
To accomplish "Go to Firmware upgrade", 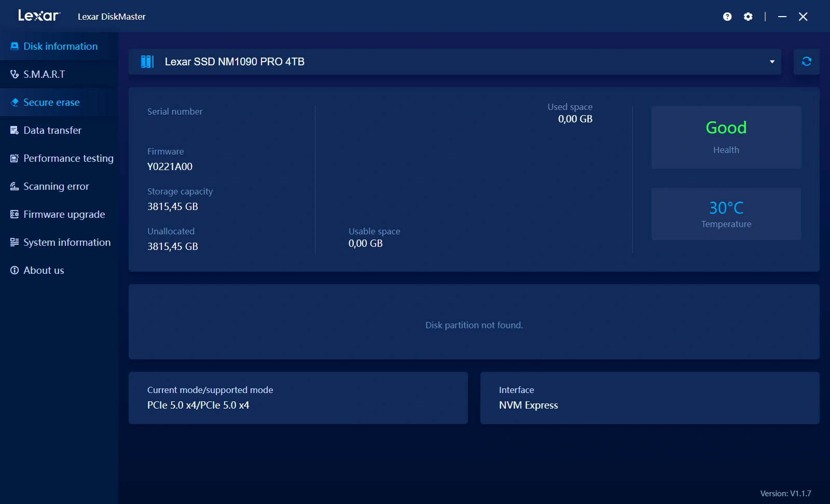I will pos(59,214).
